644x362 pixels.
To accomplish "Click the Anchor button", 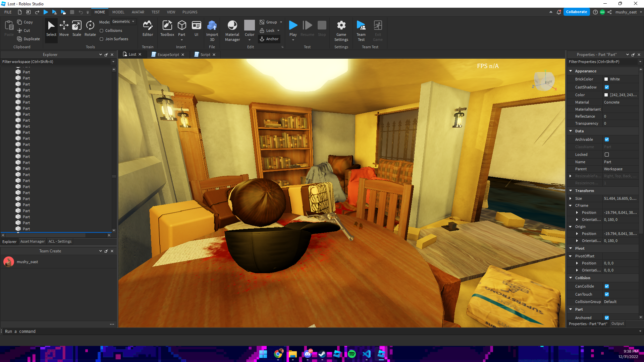I will [x=269, y=39].
